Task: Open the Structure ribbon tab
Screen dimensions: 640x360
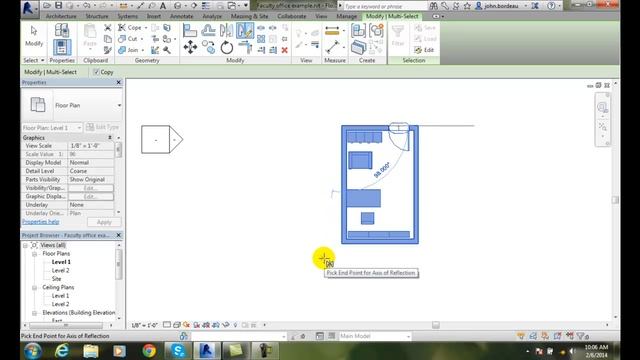Action: click(97, 16)
